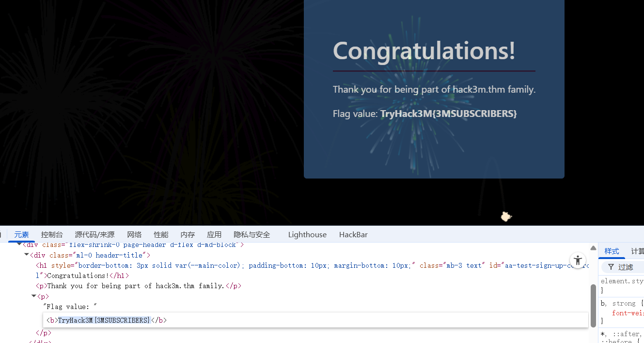Switch to the 元素 (Elements) tab
Screen dimensions: 644x343
pyautogui.click(x=21, y=234)
